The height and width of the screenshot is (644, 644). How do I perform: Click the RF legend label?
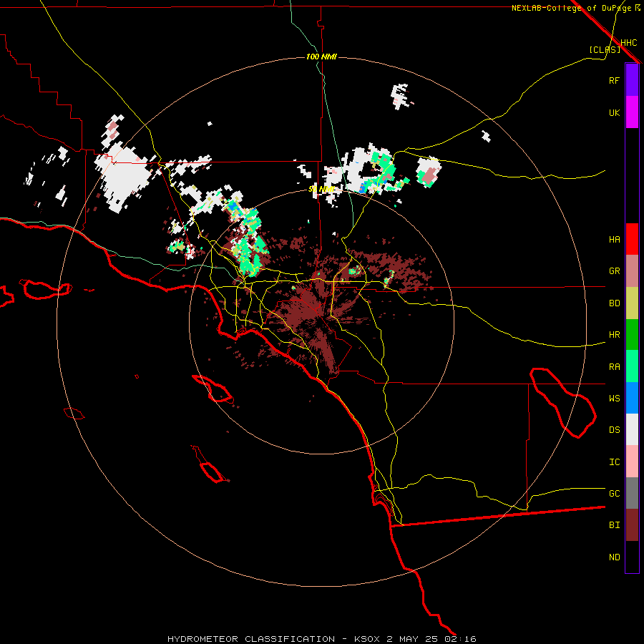(x=614, y=80)
